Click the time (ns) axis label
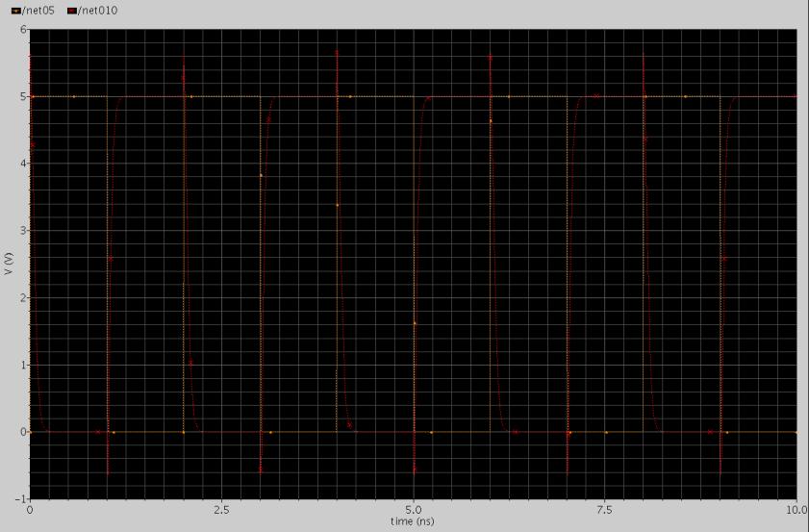Viewport: 809px width, 532px height. [413, 521]
